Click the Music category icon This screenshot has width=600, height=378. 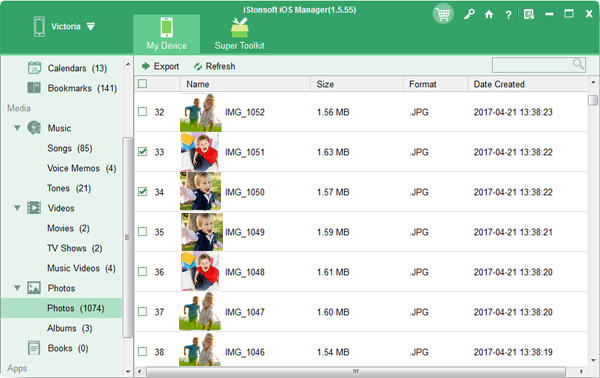click(x=34, y=127)
